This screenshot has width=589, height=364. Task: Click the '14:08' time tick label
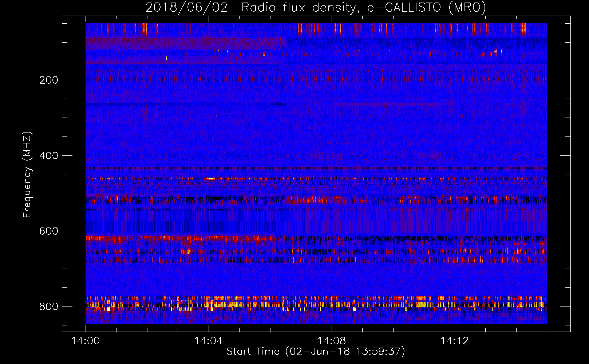coord(332,341)
